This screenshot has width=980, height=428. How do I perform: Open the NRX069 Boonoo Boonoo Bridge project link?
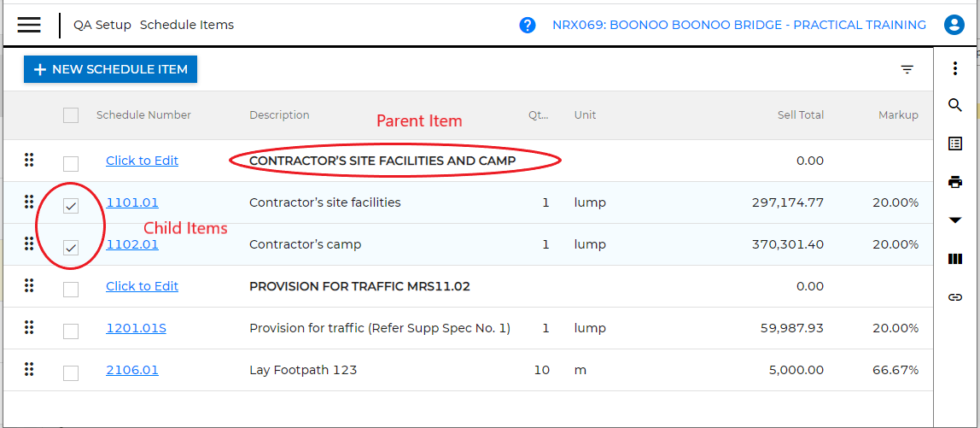pos(739,25)
